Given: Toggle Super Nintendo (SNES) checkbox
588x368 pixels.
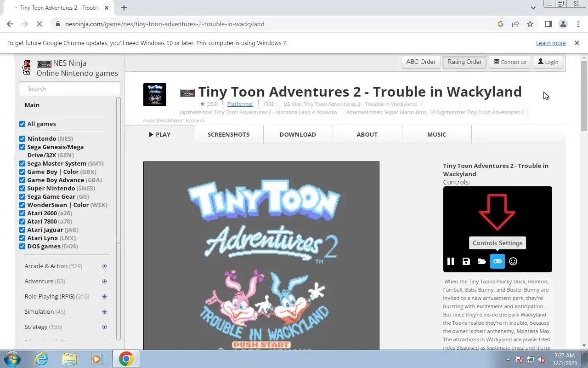Looking at the screenshot, I should click(22, 188).
